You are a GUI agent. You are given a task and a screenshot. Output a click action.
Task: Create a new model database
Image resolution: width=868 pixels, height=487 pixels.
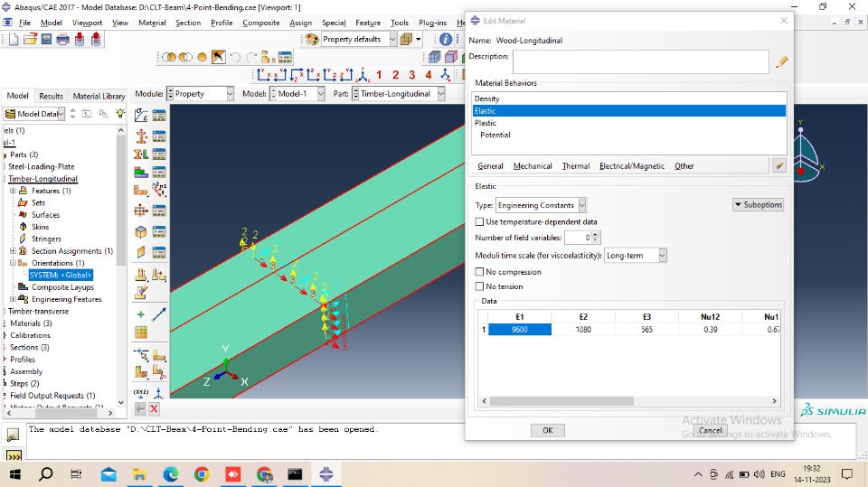pos(14,39)
